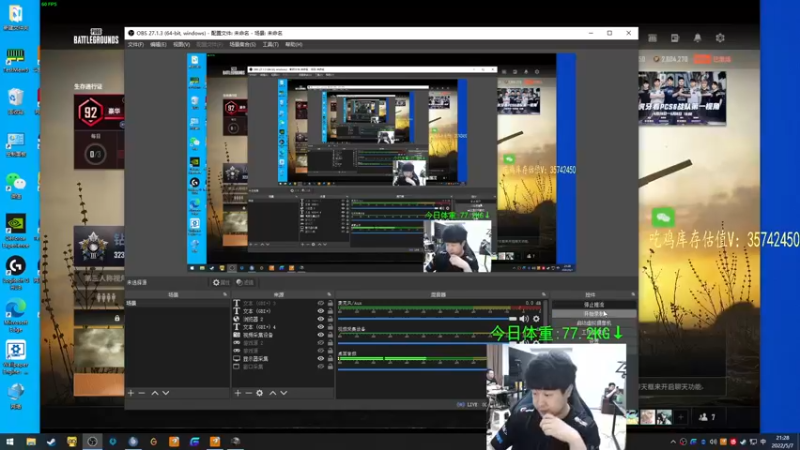Adjust the 桌面音频 volume slider in mixer
Image resolution: width=800 pixels, height=450 pixels.
[412, 369]
